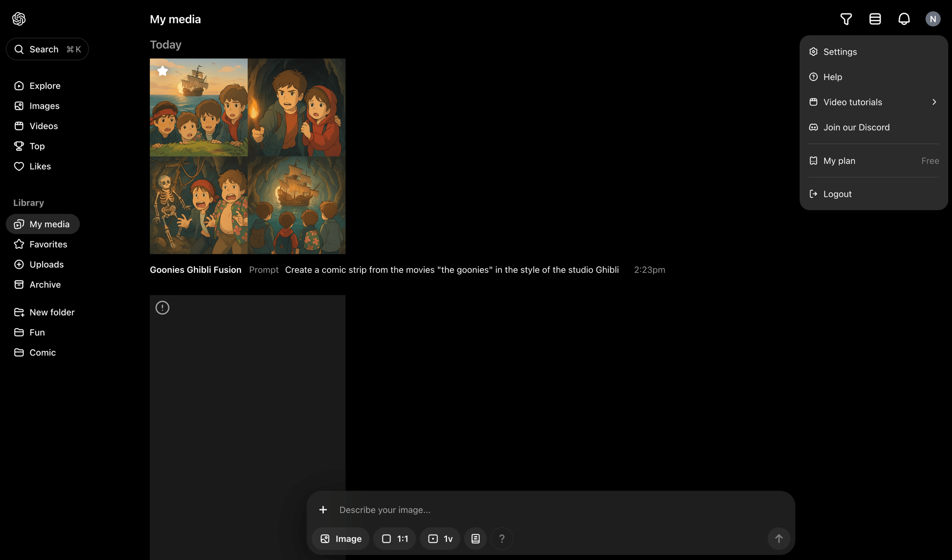Click the N profile avatar
952x560 pixels.
[x=933, y=19]
